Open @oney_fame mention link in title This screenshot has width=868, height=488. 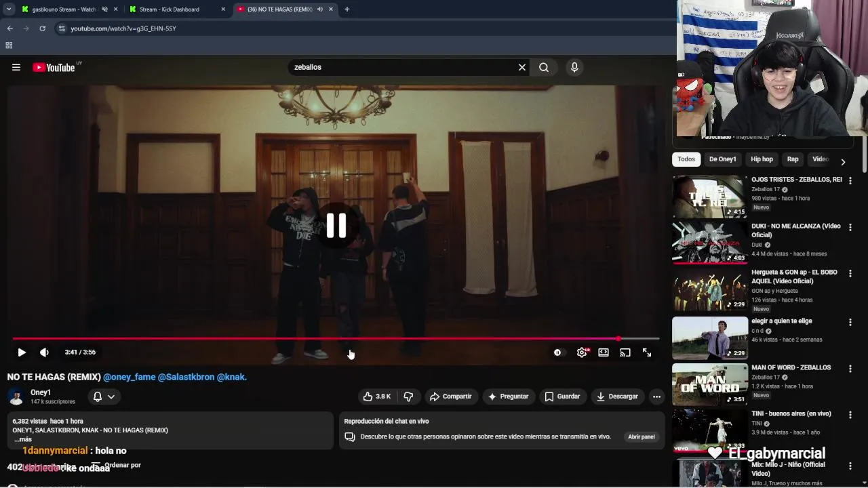tap(129, 377)
